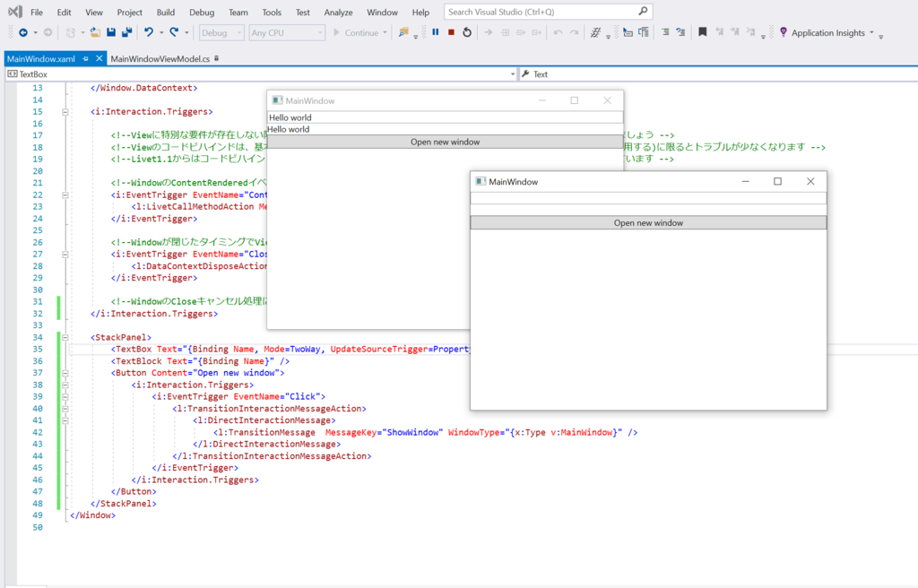Collapse the Button block at line 37
This screenshot has height=588, width=918.
tap(65, 373)
